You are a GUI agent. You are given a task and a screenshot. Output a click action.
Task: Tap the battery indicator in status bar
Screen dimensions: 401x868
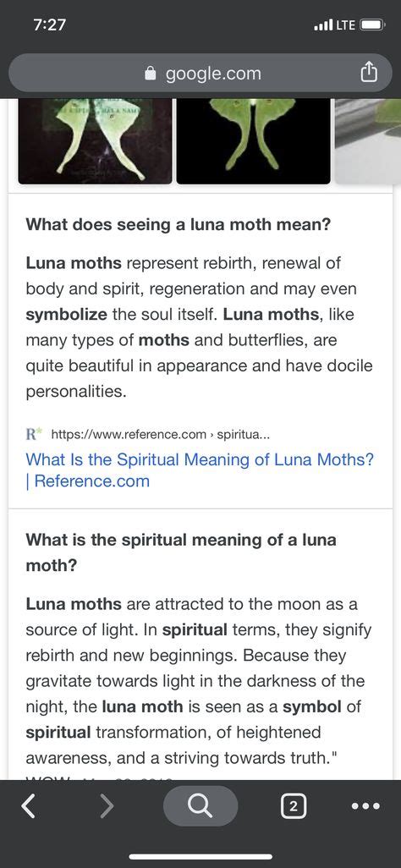[372, 25]
